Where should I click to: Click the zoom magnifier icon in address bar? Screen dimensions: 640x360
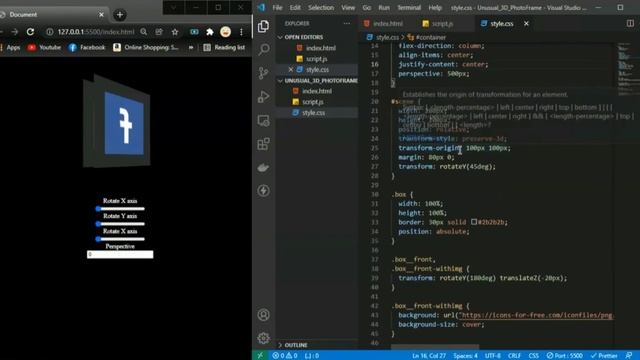point(144,32)
